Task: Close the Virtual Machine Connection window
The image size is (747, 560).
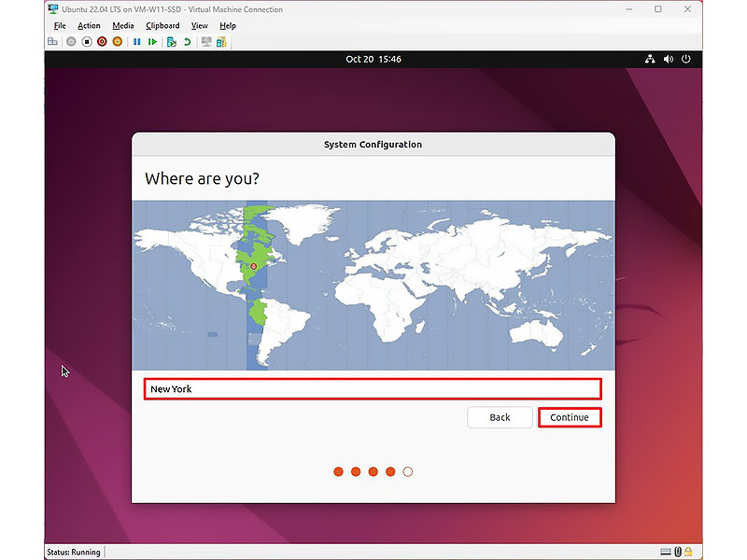Action: [x=687, y=9]
